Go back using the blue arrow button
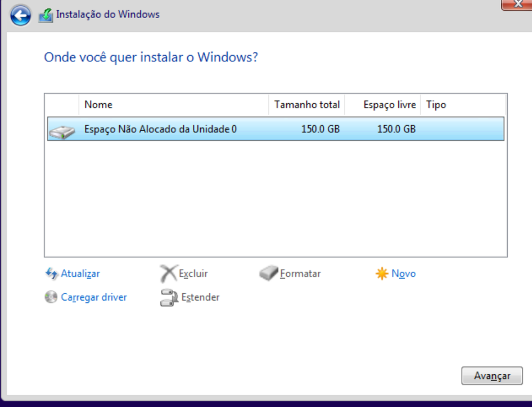The image size is (532, 407). tap(20, 15)
